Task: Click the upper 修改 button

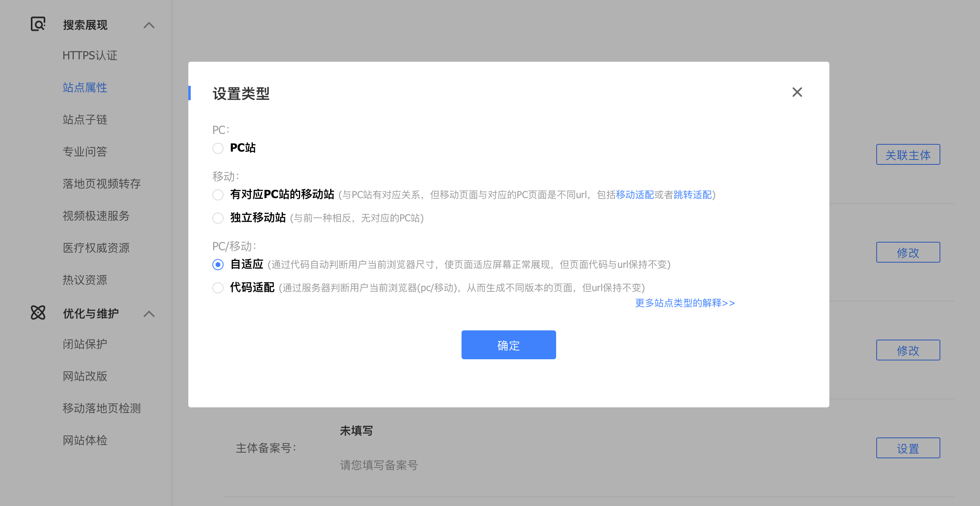Action: (x=908, y=252)
